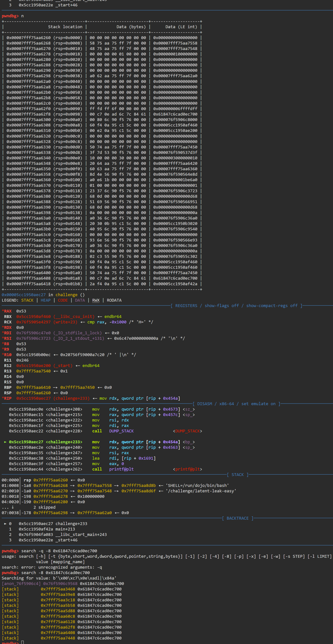Screen dimensions: 333x644
Task: Click the "n" command after first pwndbg prompt
Action: tap(22, 16)
